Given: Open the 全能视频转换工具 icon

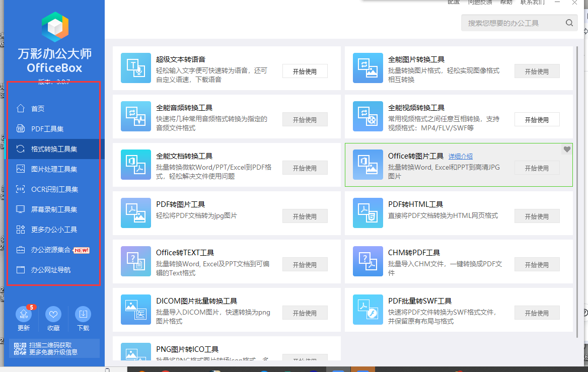Looking at the screenshot, I should [368, 116].
